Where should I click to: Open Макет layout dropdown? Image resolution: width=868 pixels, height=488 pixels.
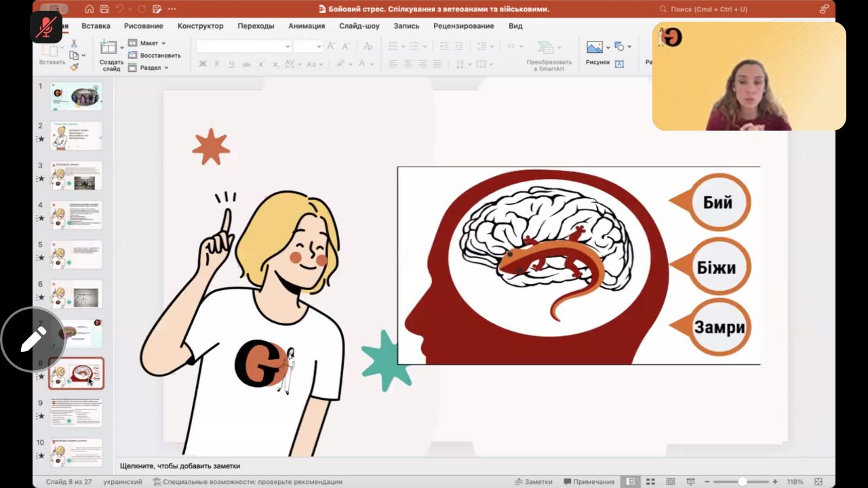146,43
